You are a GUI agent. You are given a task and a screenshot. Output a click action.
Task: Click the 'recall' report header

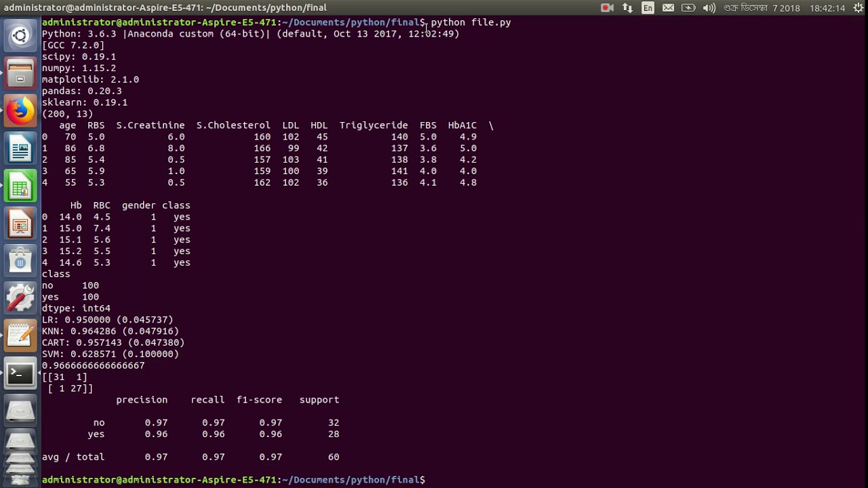coord(208,400)
